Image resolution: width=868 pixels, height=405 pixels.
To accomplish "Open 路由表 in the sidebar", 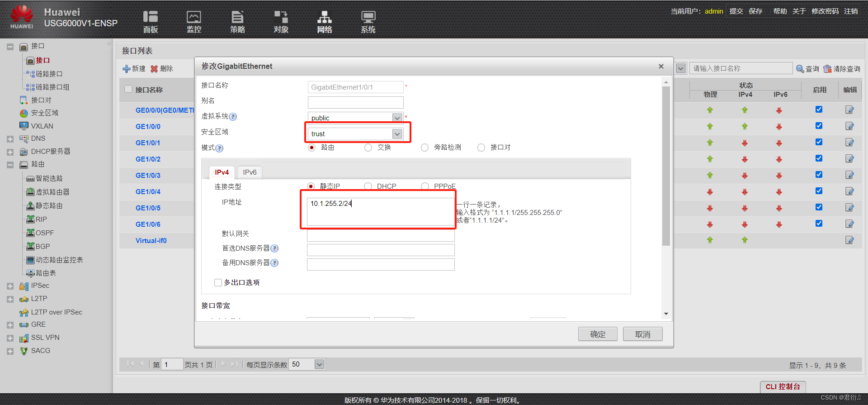I will [46, 273].
